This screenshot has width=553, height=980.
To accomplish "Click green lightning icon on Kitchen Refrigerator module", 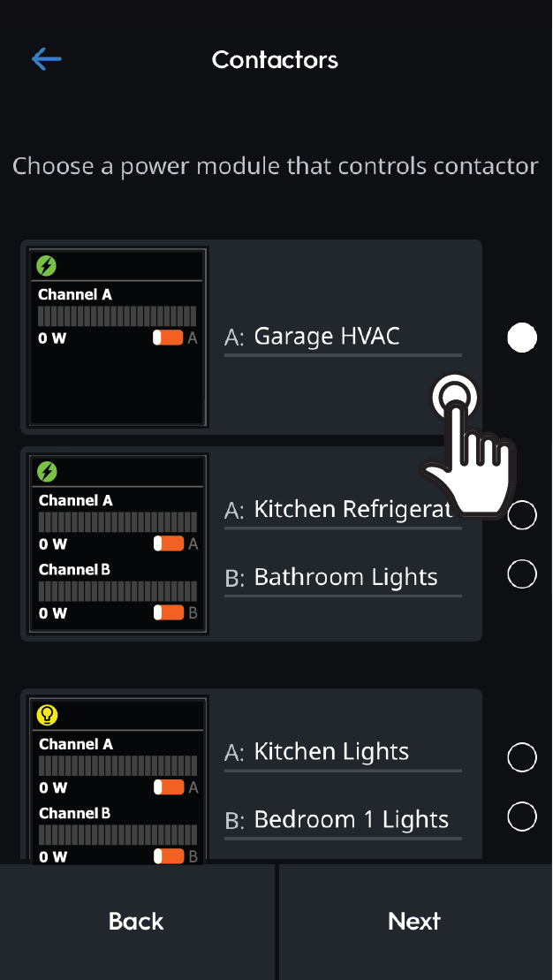I will tap(47, 471).
